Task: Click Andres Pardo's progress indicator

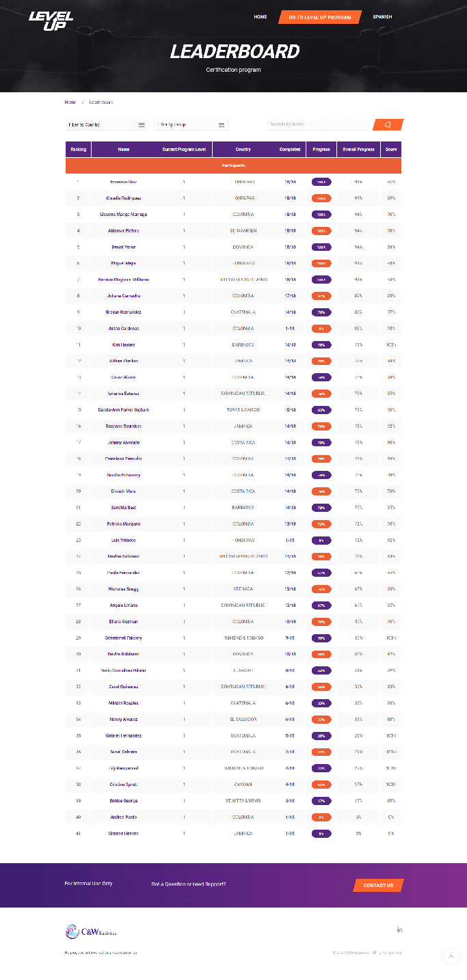Action: point(321,817)
